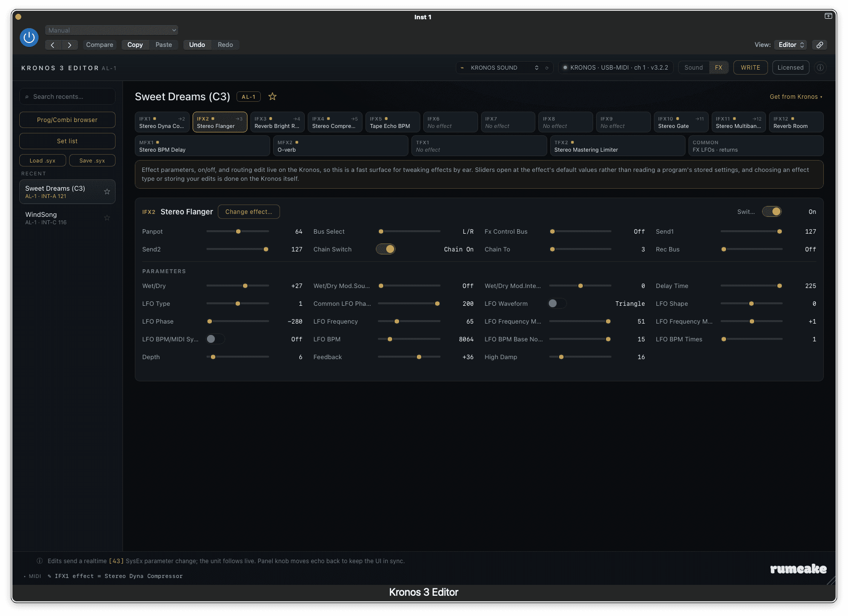Click the Licensed button
848x616 pixels.
tap(791, 68)
